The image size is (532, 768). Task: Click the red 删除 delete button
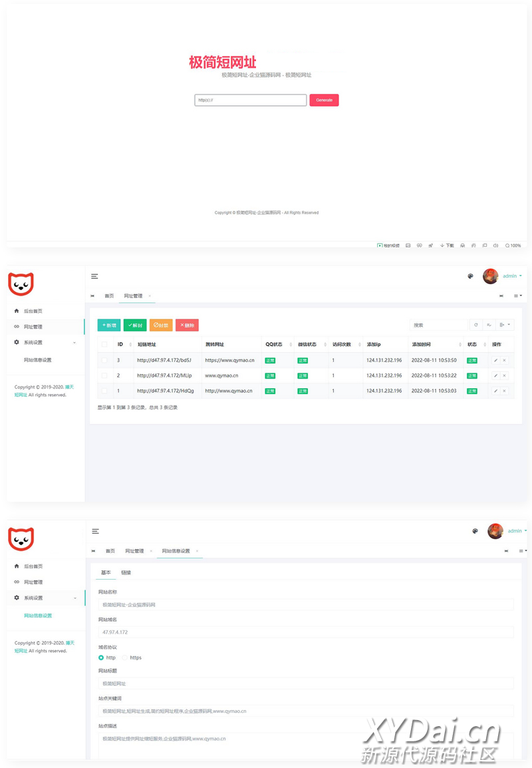tap(187, 325)
